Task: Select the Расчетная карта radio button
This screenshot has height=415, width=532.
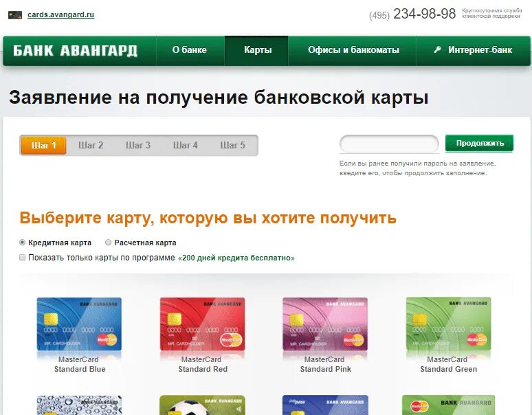Action: pos(108,243)
